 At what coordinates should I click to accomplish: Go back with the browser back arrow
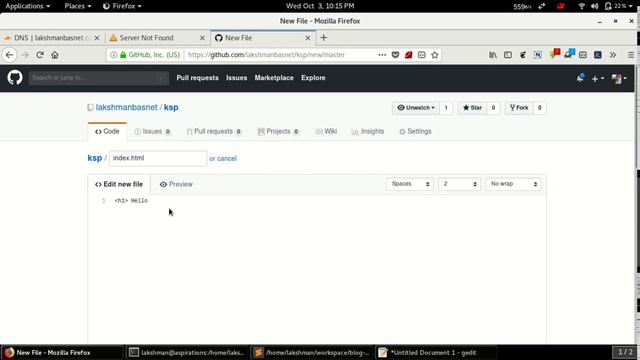coord(9,55)
